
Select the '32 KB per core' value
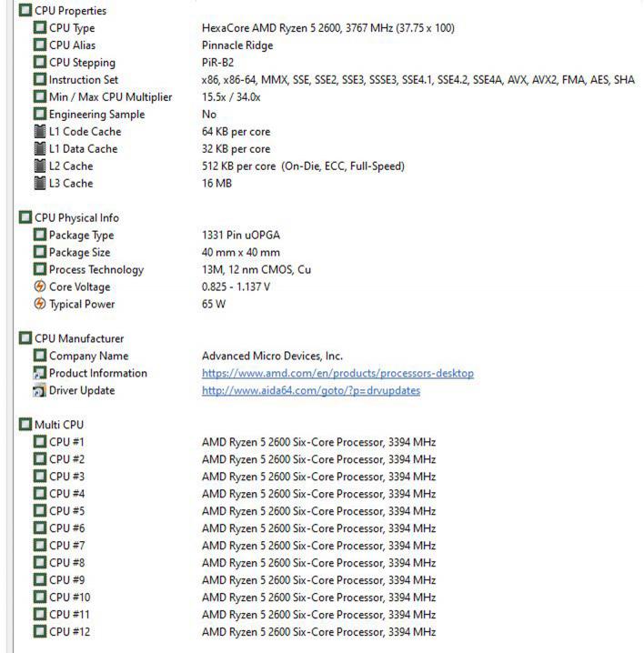[236, 148]
